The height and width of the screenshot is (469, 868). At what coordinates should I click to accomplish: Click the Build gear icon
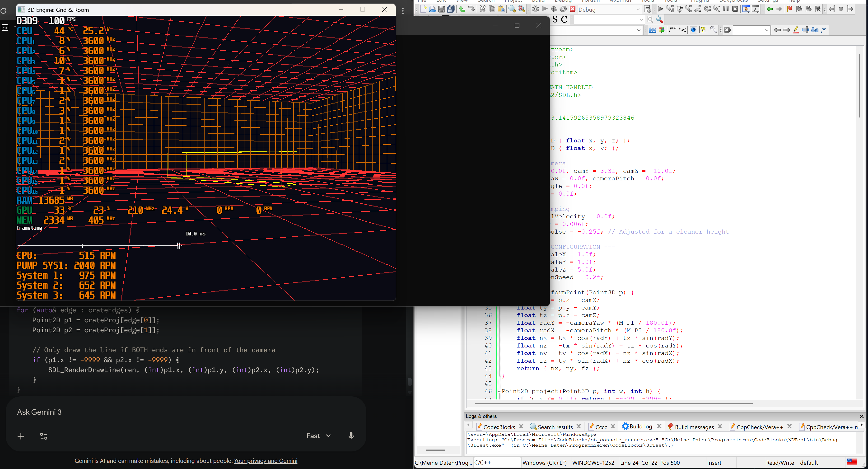pos(535,9)
